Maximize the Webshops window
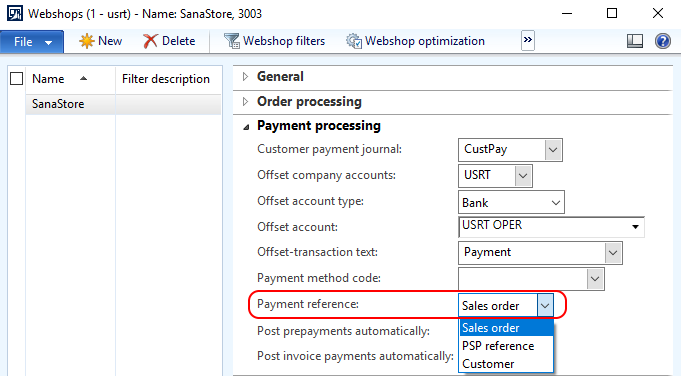The image size is (681, 376). pos(612,13)
